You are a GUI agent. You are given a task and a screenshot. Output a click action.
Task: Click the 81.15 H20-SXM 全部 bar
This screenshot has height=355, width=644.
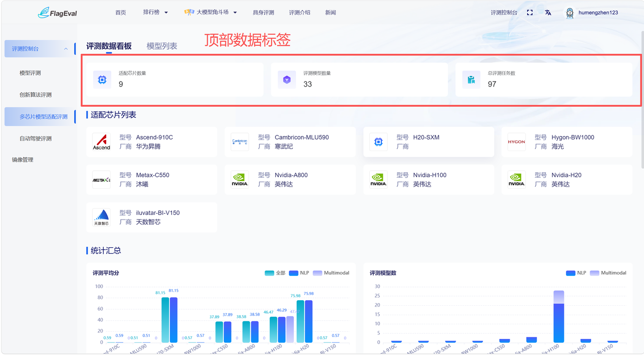(x=165, y=320)
